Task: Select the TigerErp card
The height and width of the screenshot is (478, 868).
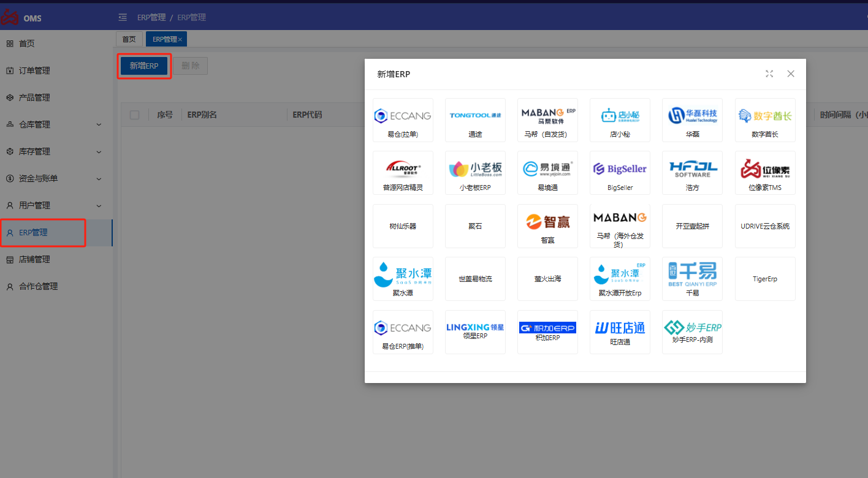Action: (765, 279)
